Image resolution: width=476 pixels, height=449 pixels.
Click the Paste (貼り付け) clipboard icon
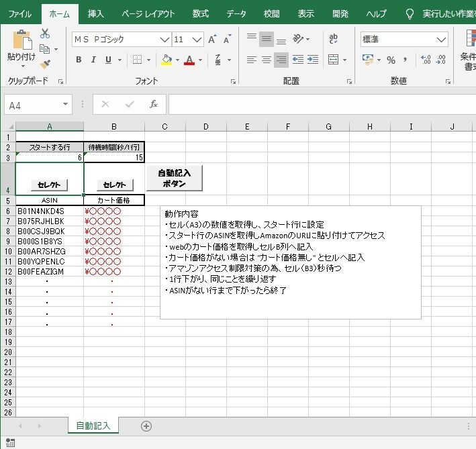pyautogui.click(x=22, y=40)
